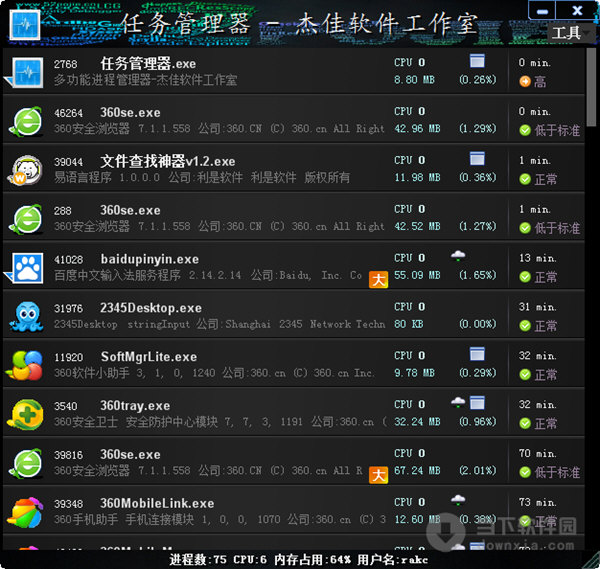
Task: Click 13 min. runtime for baidupinyin.exe
Action: [538, 259]
